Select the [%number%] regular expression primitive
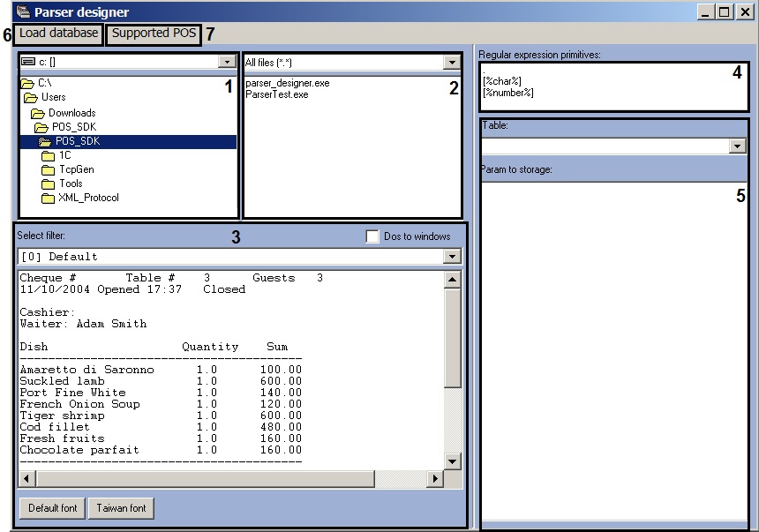This screenshot has width=759, height=532. (x=508, y=93)
